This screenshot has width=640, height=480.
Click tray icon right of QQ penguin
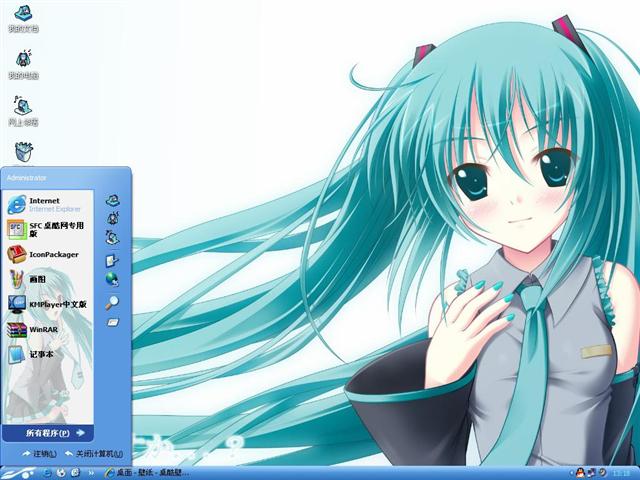coord(591,473)
